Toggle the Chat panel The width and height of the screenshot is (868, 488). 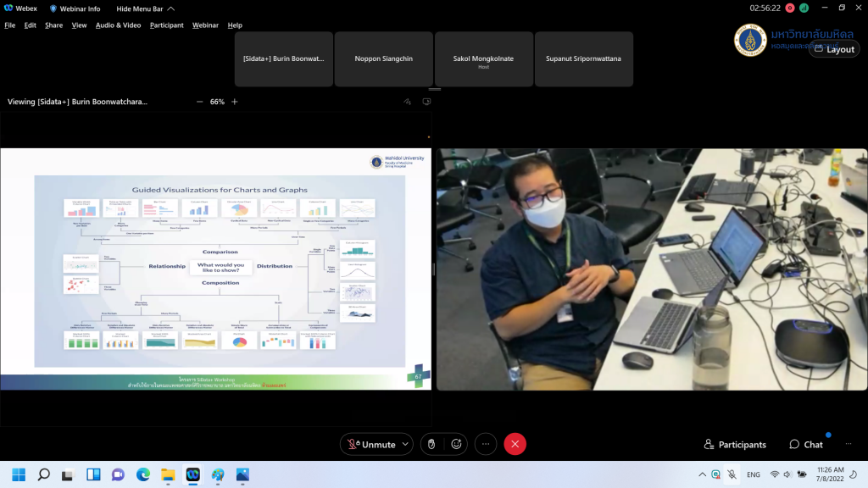point(805,444)
